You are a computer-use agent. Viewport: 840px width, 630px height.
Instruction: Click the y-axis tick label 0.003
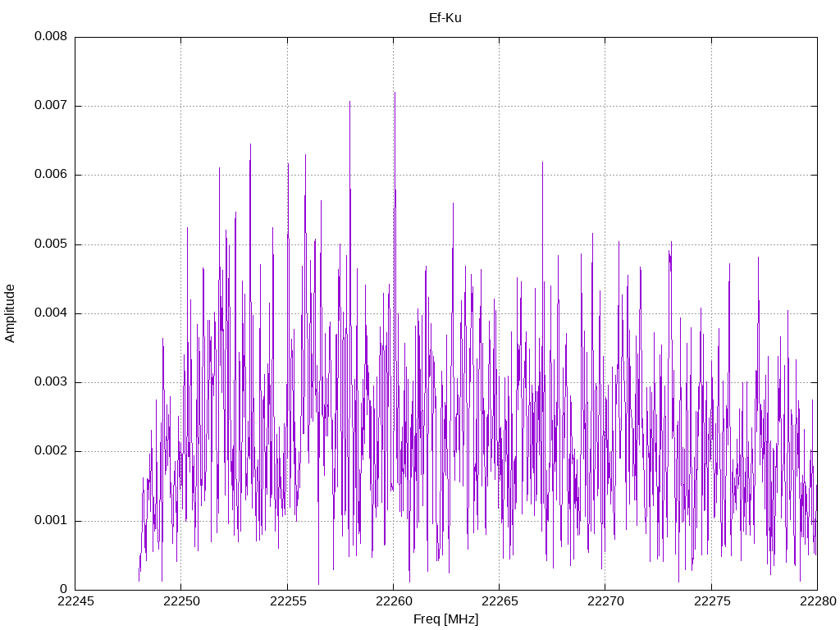click(51, 382)
